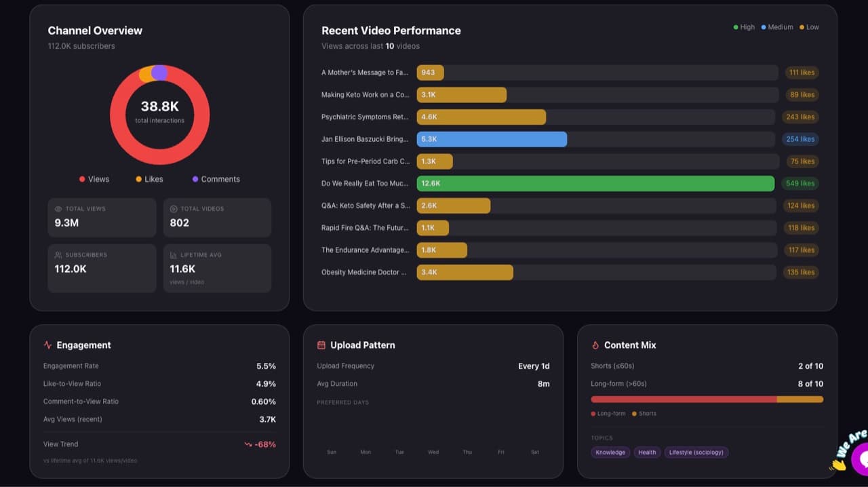This screenshot has height=487, width=868.
Task: Click the High legend indicator
Action: [x=744, y=27]
